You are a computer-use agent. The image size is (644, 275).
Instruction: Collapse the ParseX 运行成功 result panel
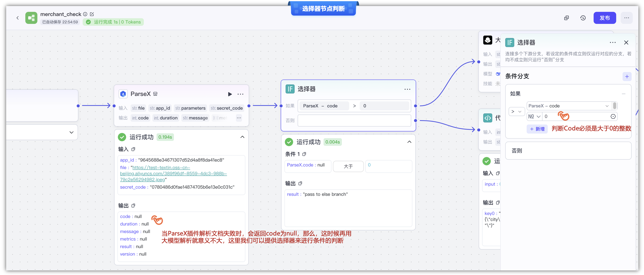(242, 137)
